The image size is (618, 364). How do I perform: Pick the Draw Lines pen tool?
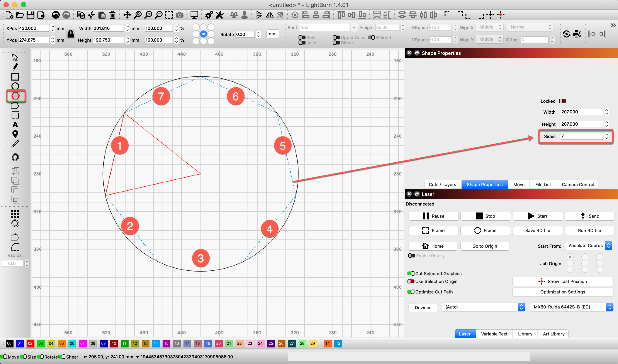click(x=15, y=66)
